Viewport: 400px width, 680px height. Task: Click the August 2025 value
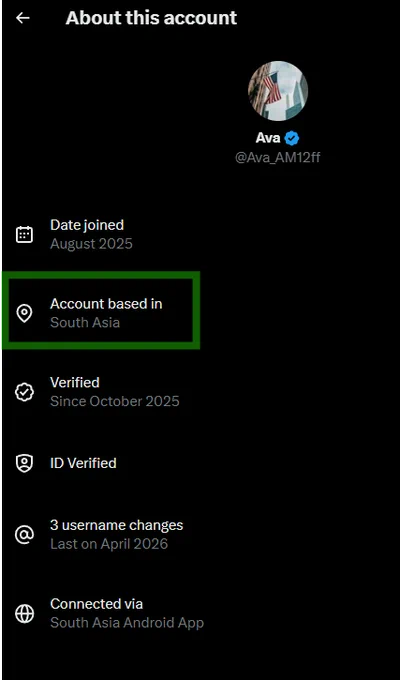point(91,244)
